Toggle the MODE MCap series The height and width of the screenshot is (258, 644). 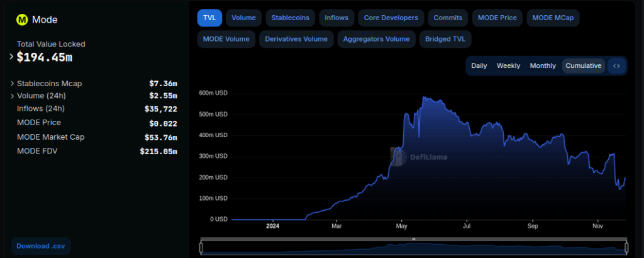553,18
